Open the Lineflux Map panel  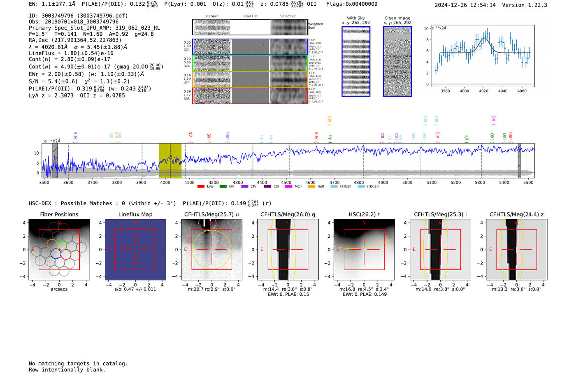pyautogui.click(x=135, y=249)
